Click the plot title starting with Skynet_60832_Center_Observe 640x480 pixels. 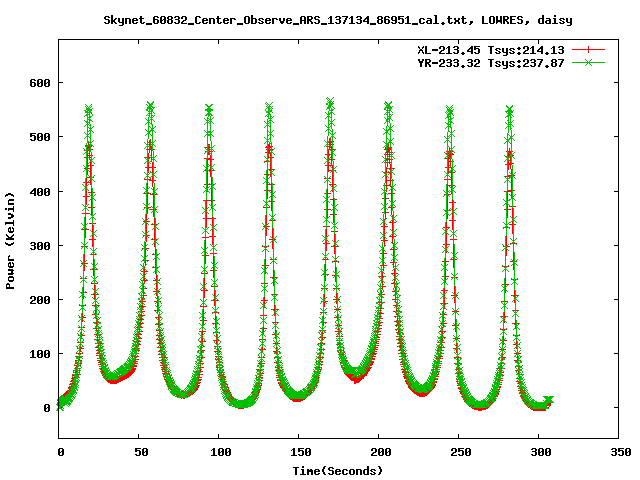(x=338, y=20)
